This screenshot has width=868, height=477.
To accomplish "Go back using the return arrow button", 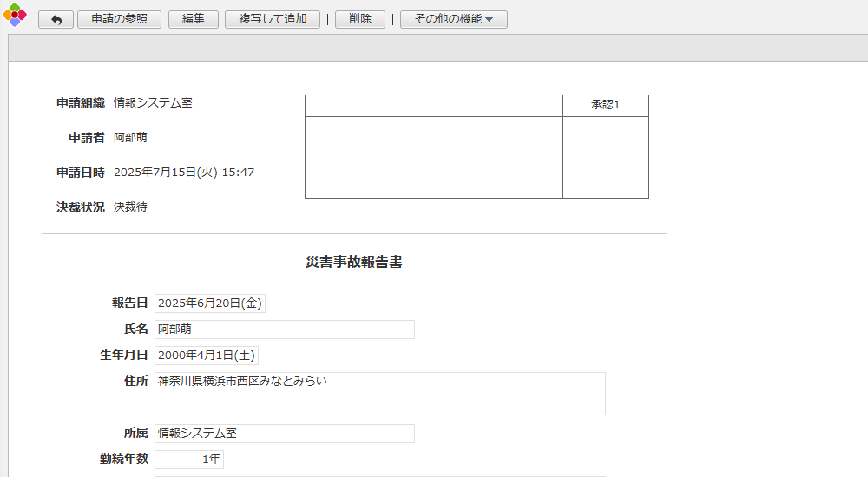I will coord(56,19).
